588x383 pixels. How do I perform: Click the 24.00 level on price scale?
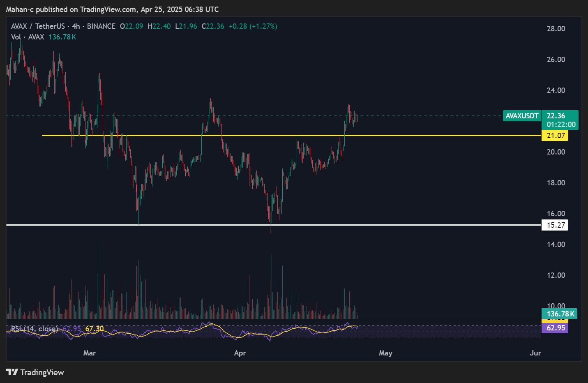coord(556,90)
